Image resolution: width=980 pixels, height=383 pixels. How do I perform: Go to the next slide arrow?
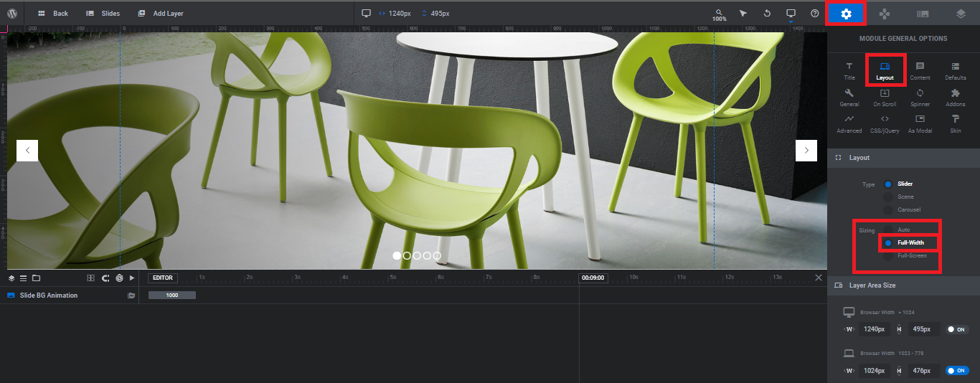click(806, 151)
